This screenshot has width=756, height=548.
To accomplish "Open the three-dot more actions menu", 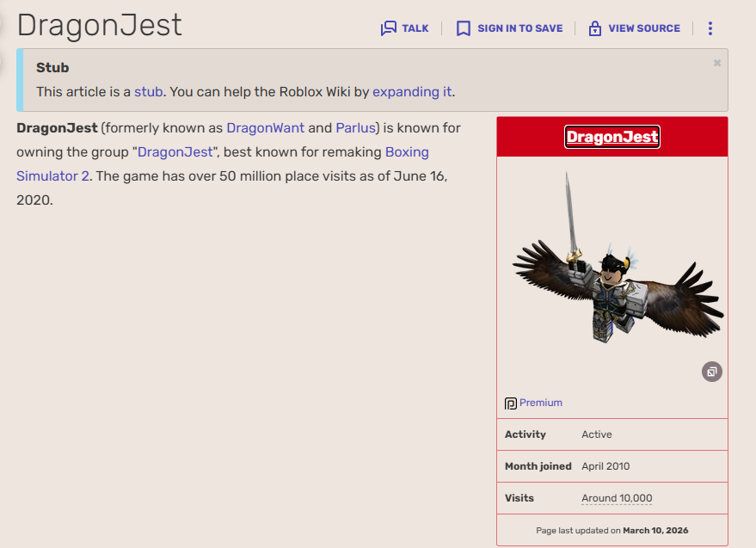I will pyautogui.click(x=710, y=28).
